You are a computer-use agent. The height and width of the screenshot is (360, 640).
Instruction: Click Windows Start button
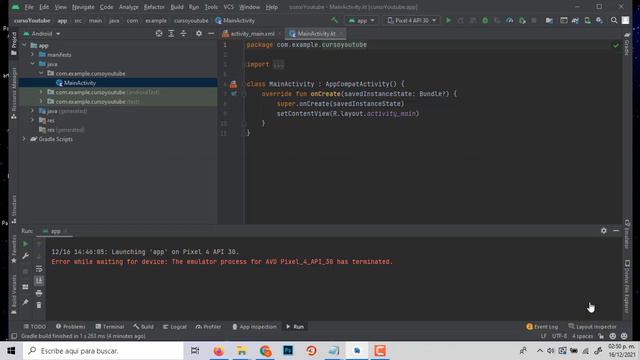(11, 351)
